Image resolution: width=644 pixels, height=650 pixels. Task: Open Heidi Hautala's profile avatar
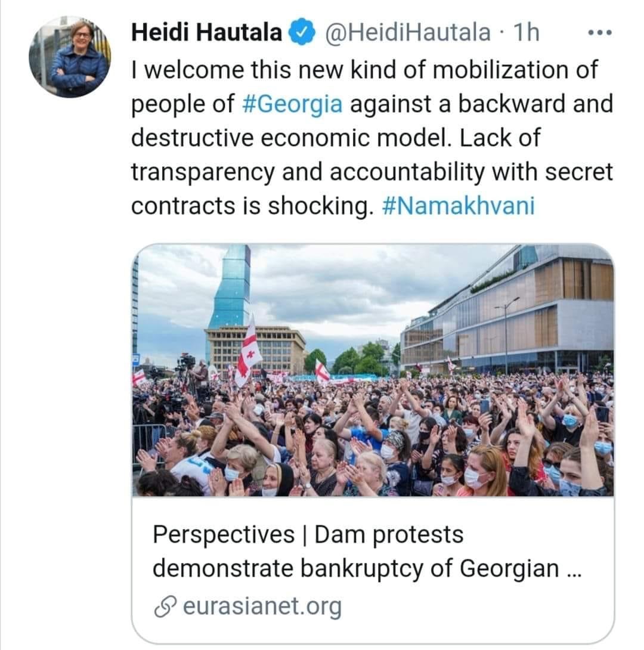tap(69, 57)
